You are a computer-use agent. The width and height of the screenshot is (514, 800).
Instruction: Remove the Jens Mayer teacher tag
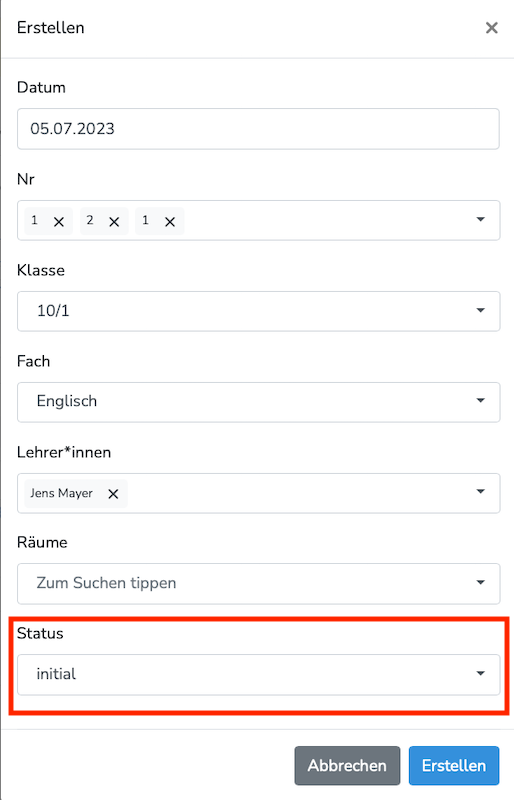pyautogui.click(x=113, y=494)
